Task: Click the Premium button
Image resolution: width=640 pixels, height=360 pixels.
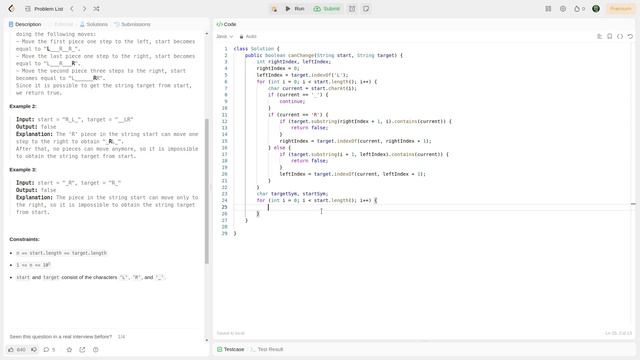Action: click(621, 9)
